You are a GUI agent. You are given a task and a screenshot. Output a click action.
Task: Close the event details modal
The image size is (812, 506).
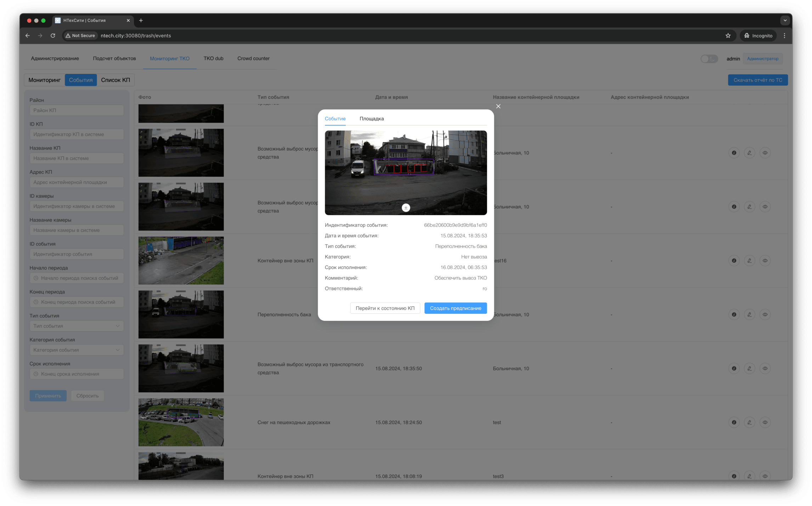pos(498,106)
